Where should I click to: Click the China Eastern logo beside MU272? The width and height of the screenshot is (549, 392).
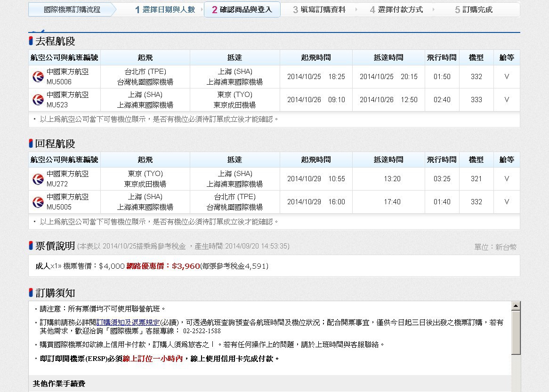(38, 179)
